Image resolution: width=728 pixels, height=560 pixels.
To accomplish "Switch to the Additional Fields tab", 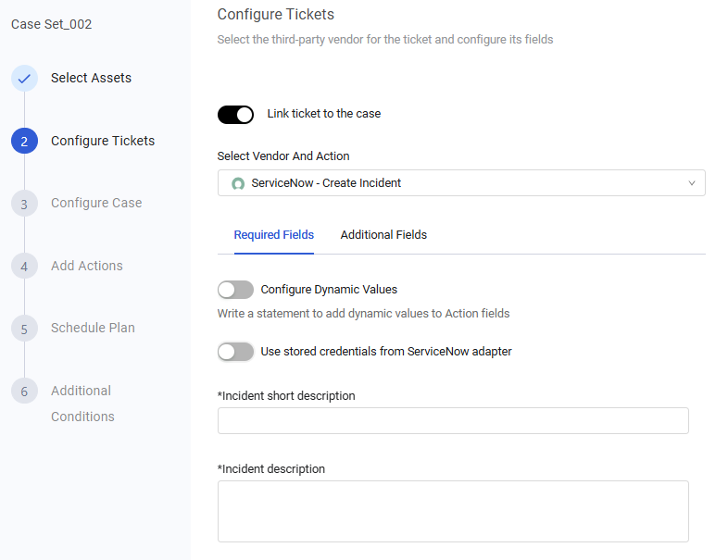I will pyautogui.click(x=383, y=235).
